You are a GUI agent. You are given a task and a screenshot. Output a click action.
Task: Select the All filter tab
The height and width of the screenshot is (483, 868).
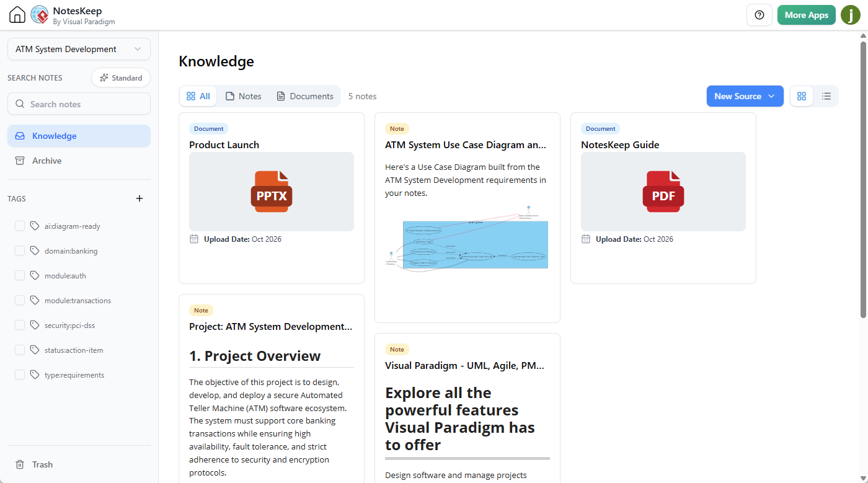pos(198,96)
